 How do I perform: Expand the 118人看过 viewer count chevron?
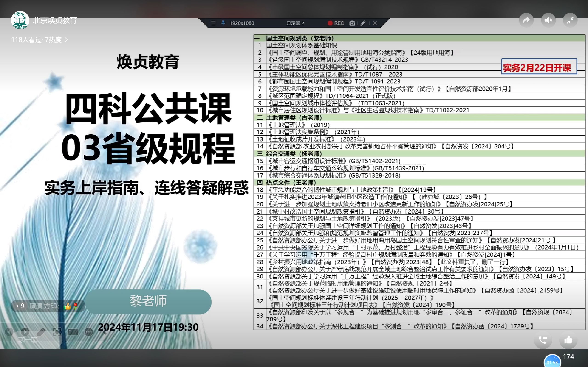pos(66,40)
